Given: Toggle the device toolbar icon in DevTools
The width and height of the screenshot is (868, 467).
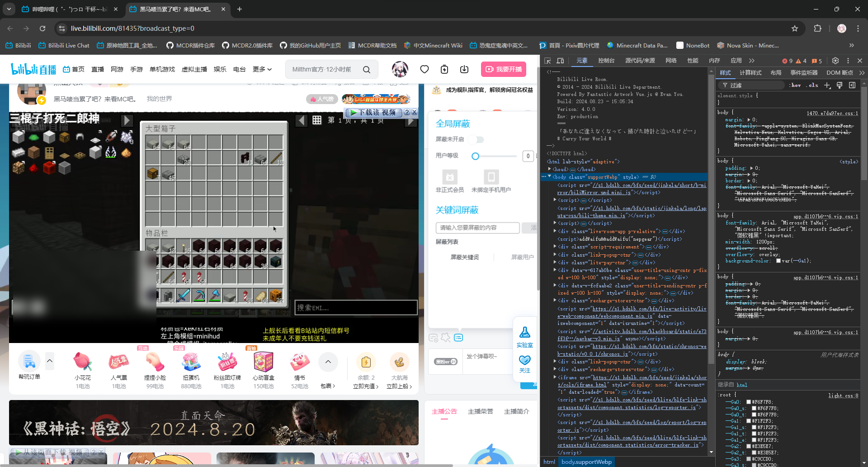Looking at the screenshot, I should (560, 61).
